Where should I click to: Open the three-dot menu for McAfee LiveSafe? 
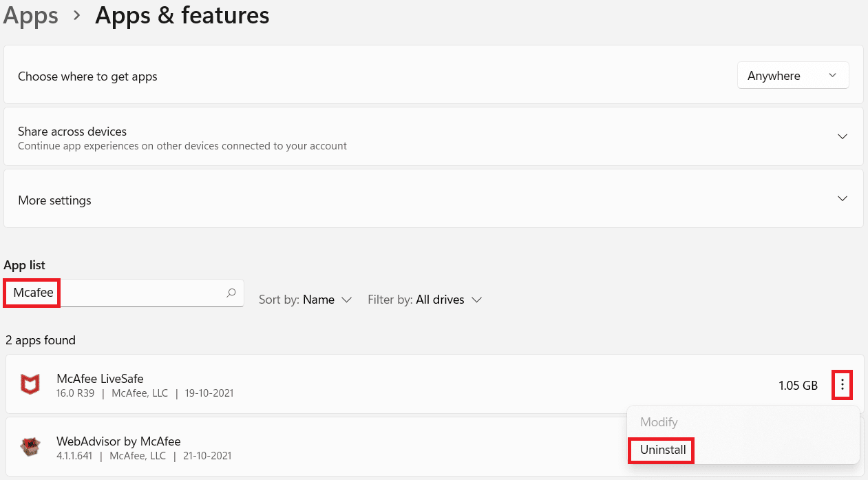[842, 385]
